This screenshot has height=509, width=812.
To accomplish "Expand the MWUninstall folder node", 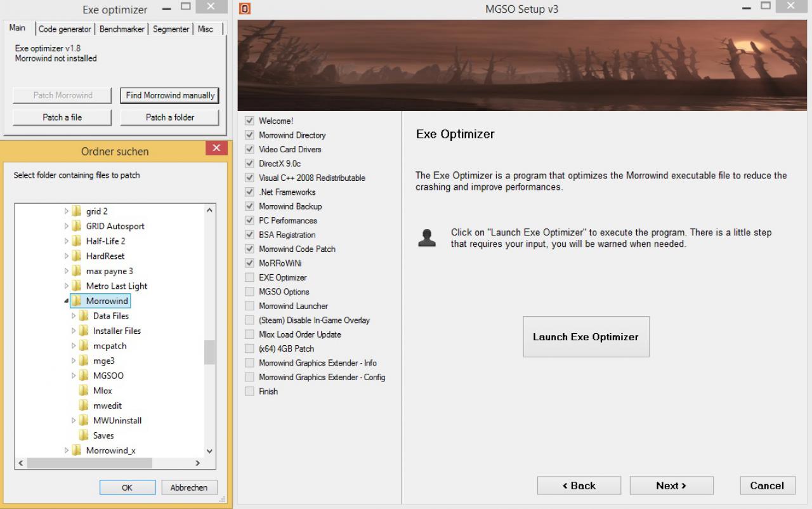I will [74, 420].
